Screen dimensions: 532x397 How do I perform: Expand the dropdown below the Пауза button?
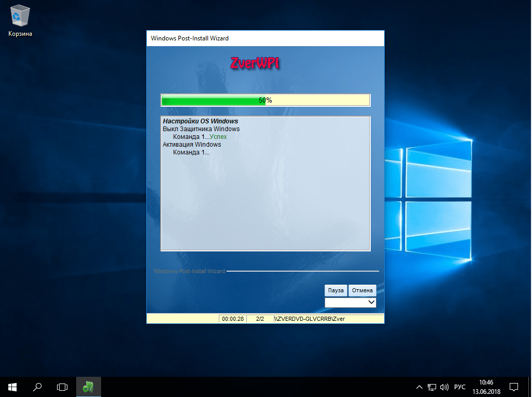tap(350, 302)
